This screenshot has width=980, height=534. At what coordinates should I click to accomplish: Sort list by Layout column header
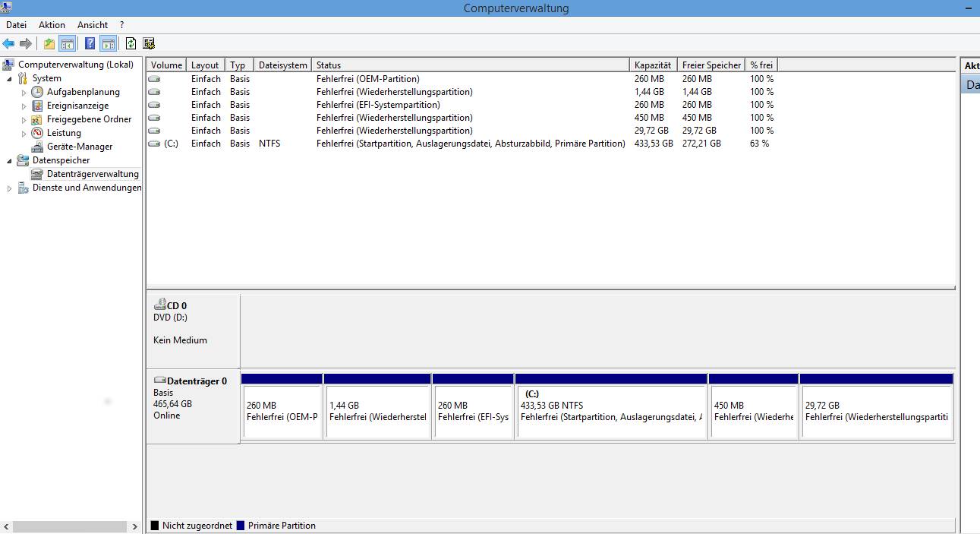206,65
